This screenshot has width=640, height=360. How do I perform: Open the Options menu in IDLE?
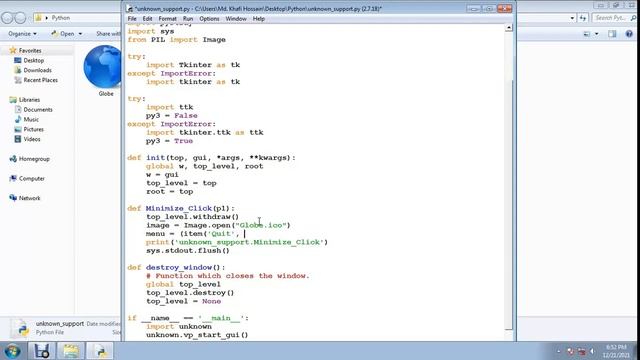pos(209,19)
